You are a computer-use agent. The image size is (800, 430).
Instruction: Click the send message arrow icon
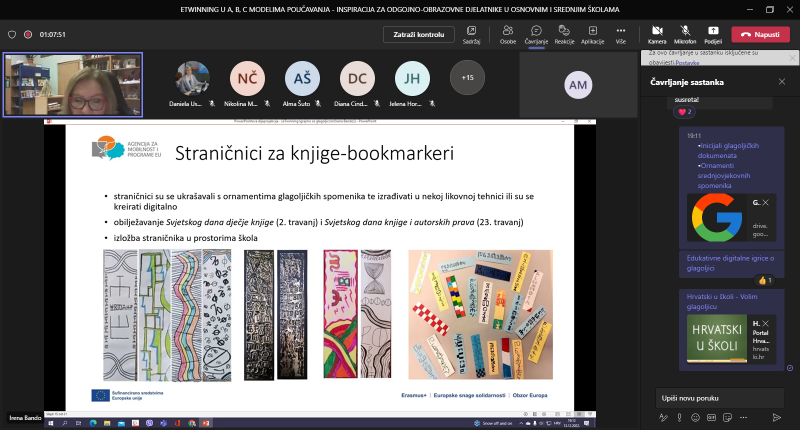[776, 416]
